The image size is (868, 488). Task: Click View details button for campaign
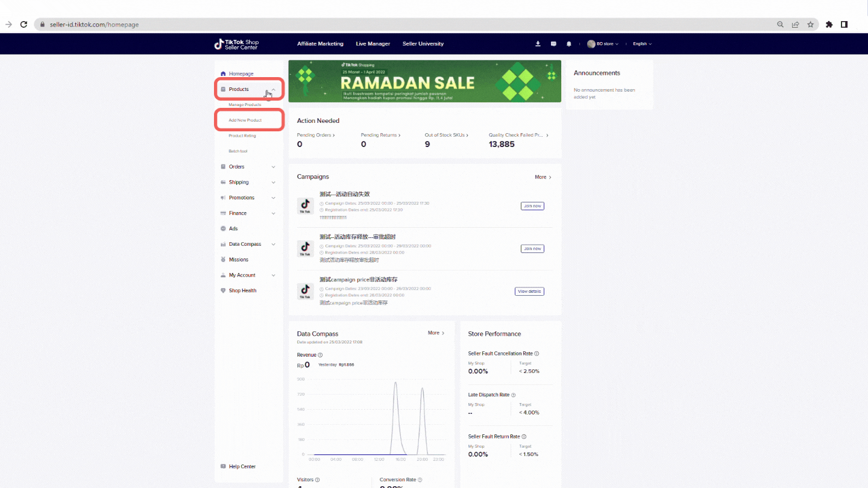click(529, 292)
